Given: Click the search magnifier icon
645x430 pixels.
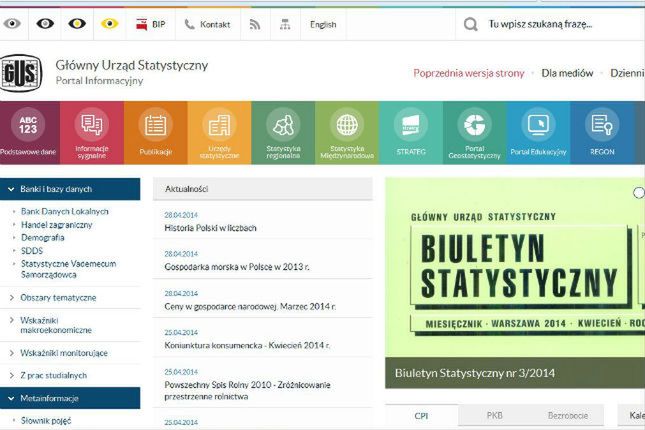Looking at the screenshot, I should (x=471, y=25).
